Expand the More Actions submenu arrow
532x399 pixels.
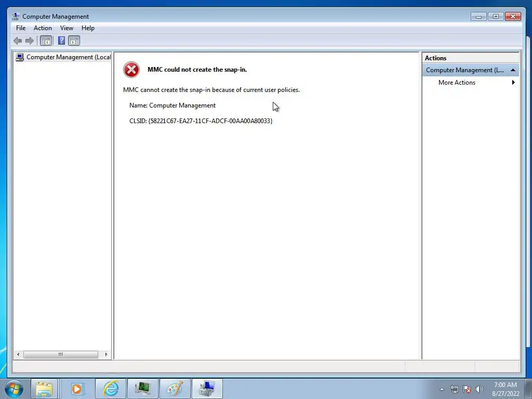(513, 83)
